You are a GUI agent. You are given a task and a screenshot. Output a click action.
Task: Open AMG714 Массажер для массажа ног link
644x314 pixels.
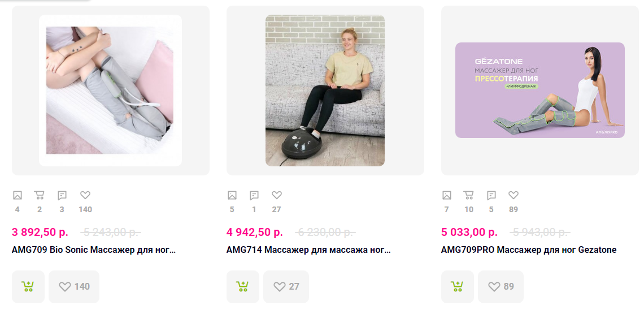pos(308,250)
